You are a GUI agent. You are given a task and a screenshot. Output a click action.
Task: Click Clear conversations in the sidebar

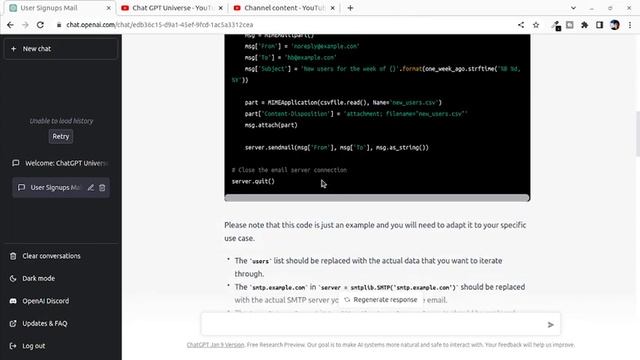[x=60, y=256]
